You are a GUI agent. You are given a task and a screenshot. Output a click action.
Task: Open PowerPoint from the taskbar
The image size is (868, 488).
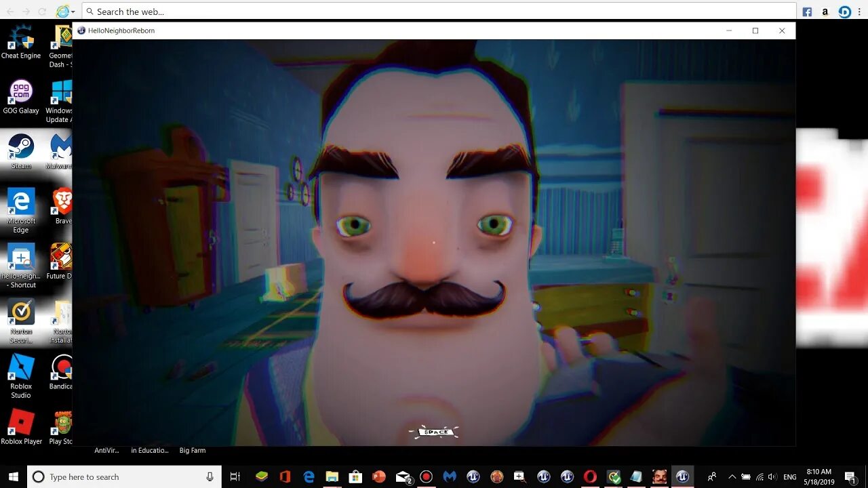point(379,477)
